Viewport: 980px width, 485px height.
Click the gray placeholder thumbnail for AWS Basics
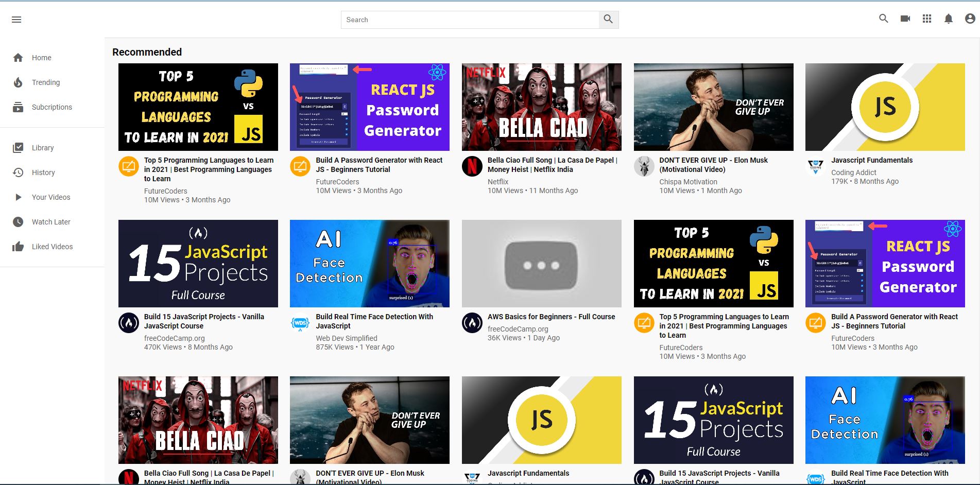tap(542, 264)
